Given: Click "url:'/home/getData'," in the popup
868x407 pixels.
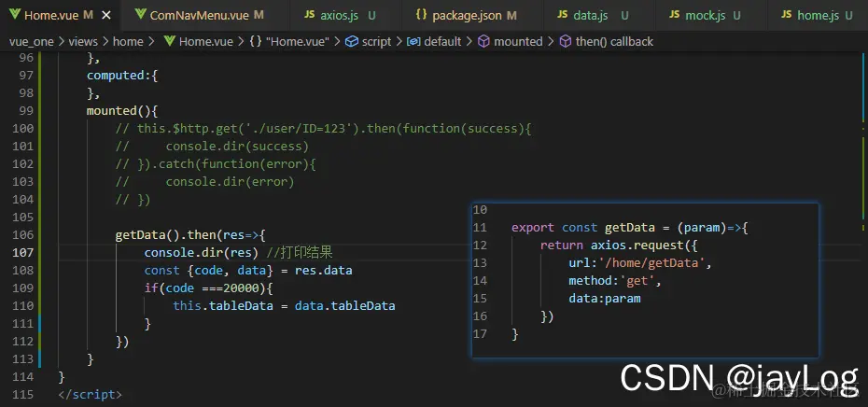Looking at the screenshot, I should pos(640,262).
